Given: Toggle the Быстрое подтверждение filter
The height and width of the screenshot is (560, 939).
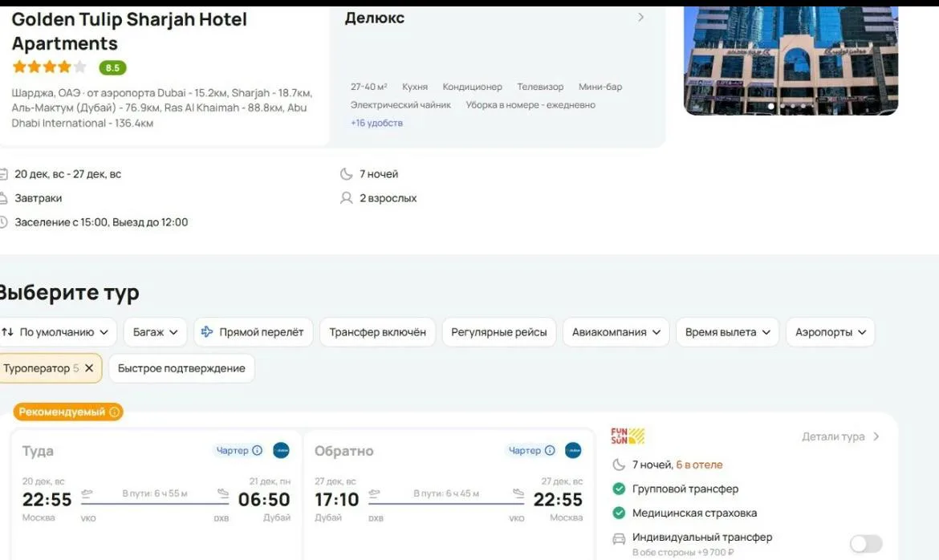Looking at the screenshot, I should (181, 367).
